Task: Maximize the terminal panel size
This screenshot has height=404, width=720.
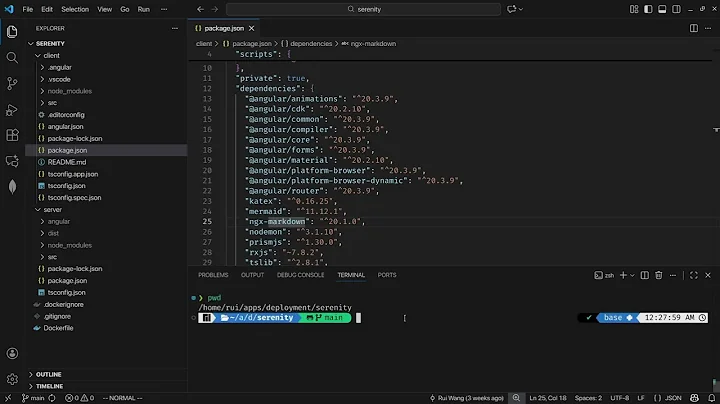Action: click(x=694, y=275)
